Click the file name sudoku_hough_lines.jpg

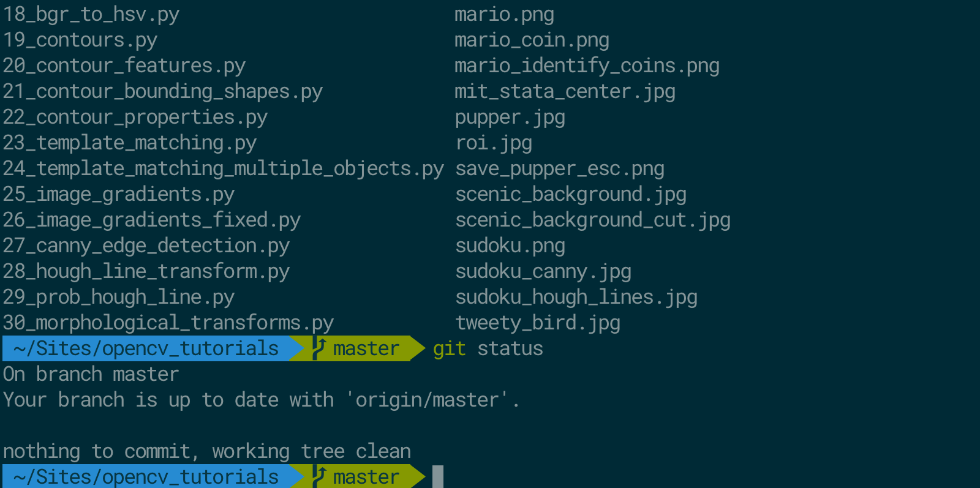point(576,297)
